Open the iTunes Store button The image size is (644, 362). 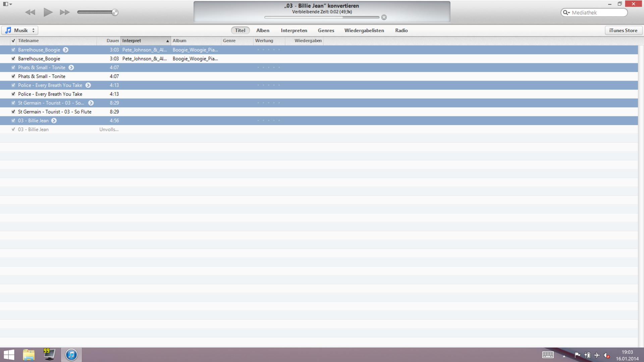623,31
